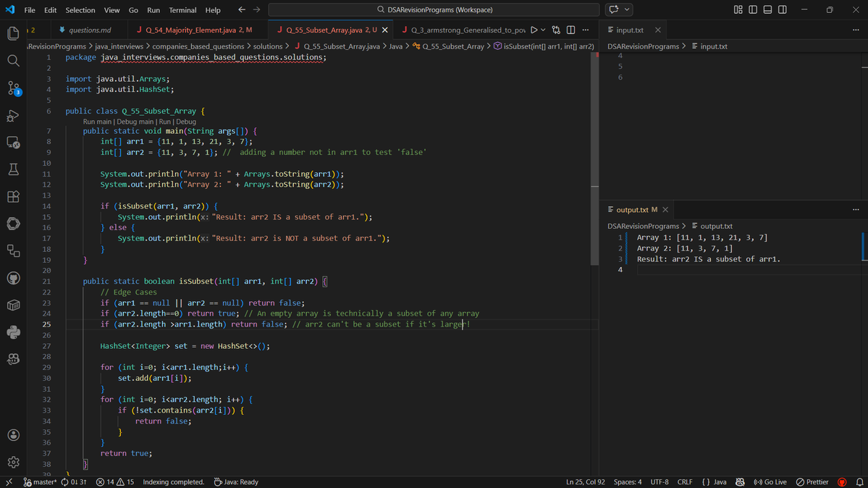Start Go Live server
The image size is (868, 488).
(x=770, y=482)
